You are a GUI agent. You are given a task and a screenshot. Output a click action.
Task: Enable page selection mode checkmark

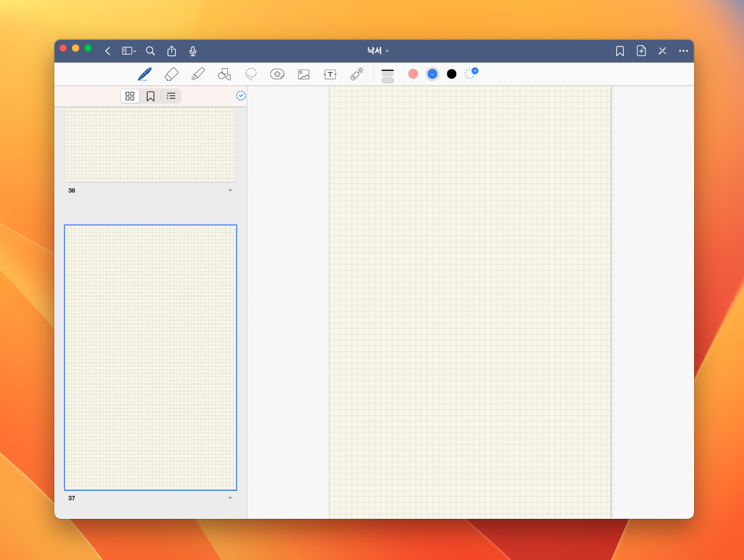pos(241,96)
